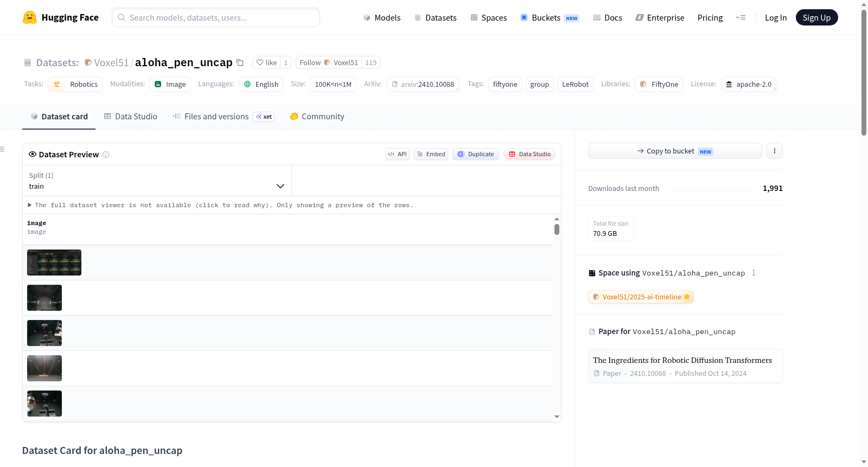Open the Models page
The height and width of the screenshot is (467, 868).
pyautogui.click(x=382, y=17)
